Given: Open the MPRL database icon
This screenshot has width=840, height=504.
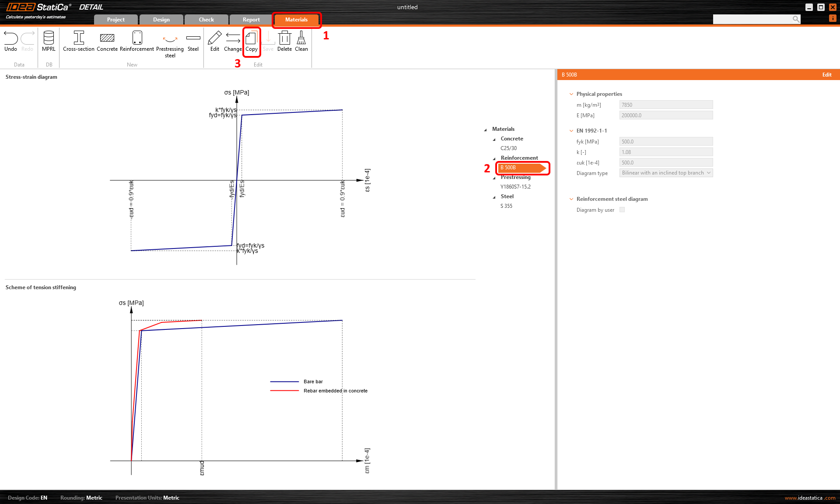Looking at the screenshot, I should coord(49,38).
